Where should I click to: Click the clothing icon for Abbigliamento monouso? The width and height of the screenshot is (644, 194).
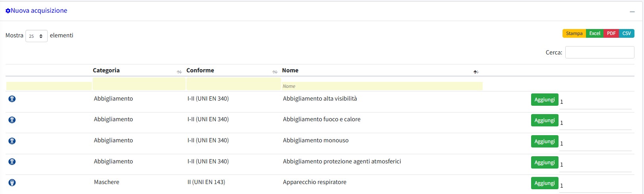click(12, 141)
